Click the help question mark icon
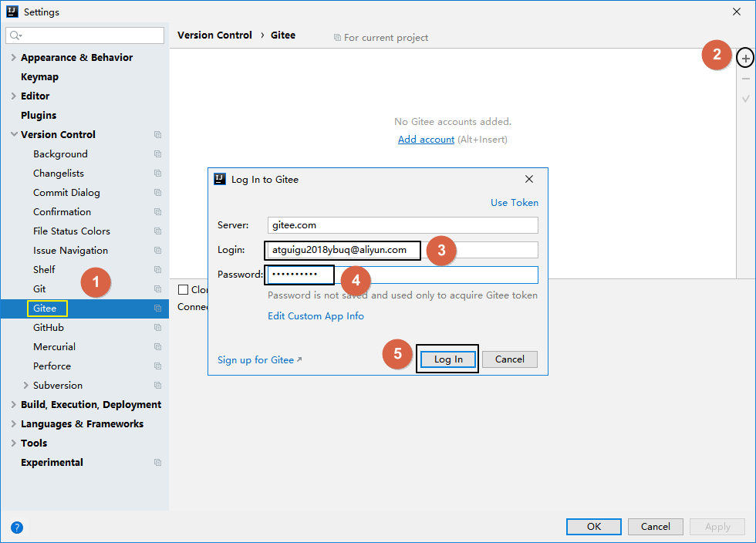 pyautogui.click(x=17, y=528)
